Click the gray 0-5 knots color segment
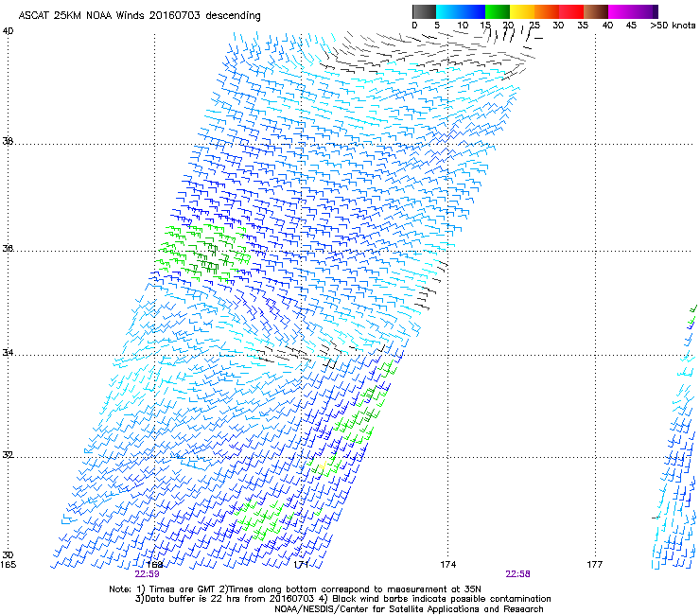 pyautogui.click(x=424, y=11)
